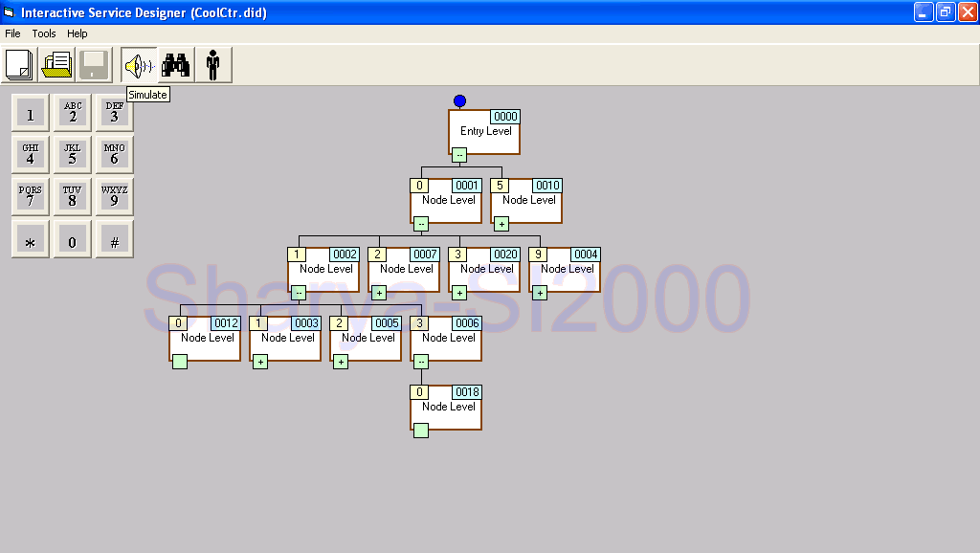Click the New document toolbar icon
Screen dimensions: 980x553
coord(19,65)
